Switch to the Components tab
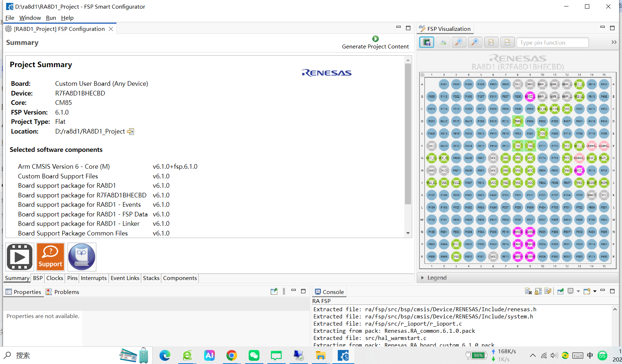622x364 pixels. 180,278
